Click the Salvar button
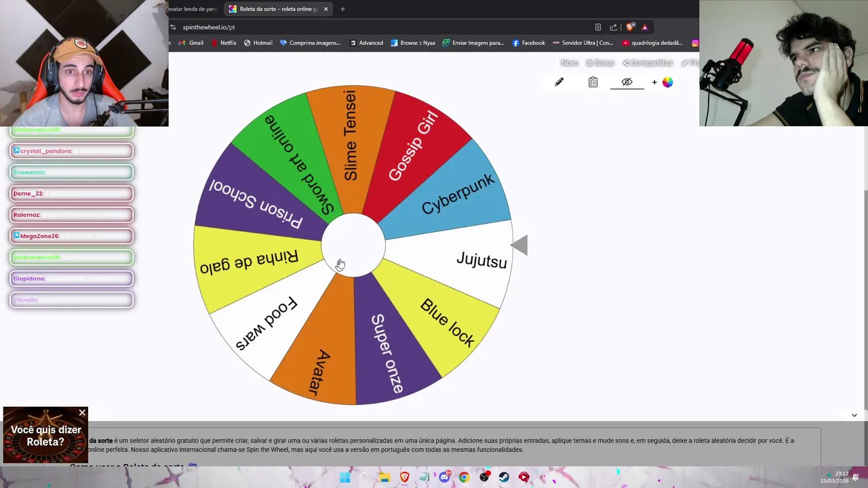This screenshot has width=868, height=488. coord(600,63)
